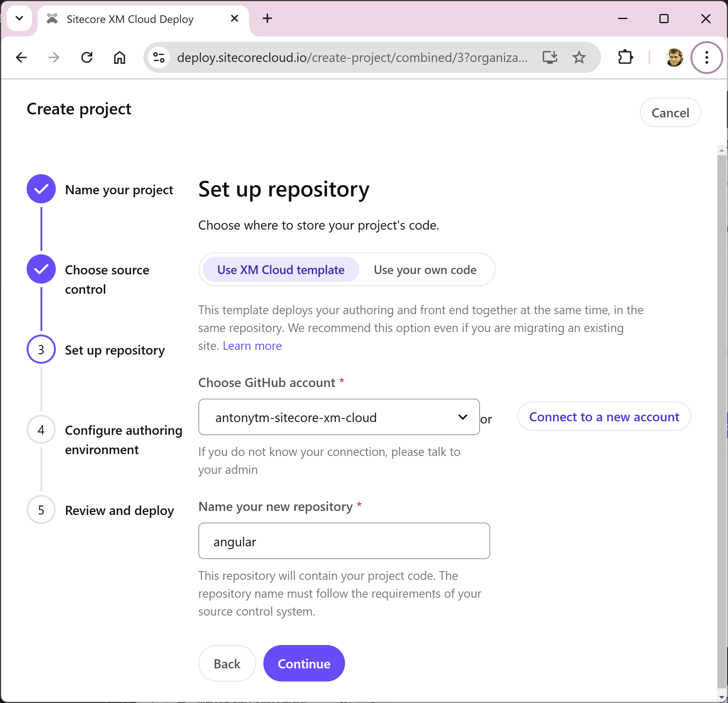The height and width of the screenshot is (703, 728).
Task: Bookmark this page with star icon
Action: tap(579, 58)
